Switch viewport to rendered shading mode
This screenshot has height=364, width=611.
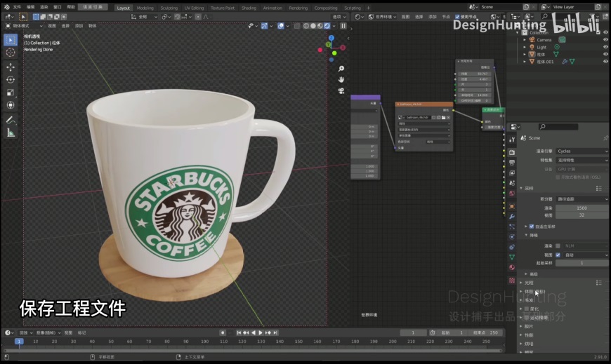327,26
